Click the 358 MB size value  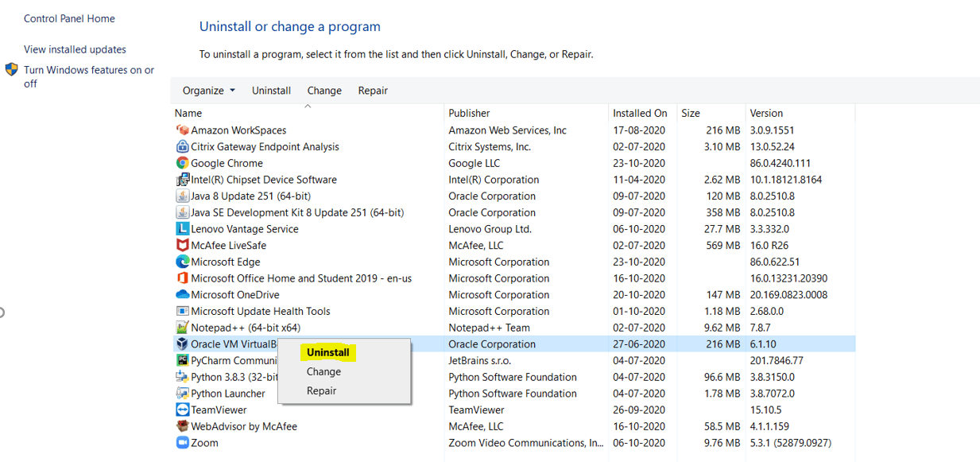pos(723,212)
